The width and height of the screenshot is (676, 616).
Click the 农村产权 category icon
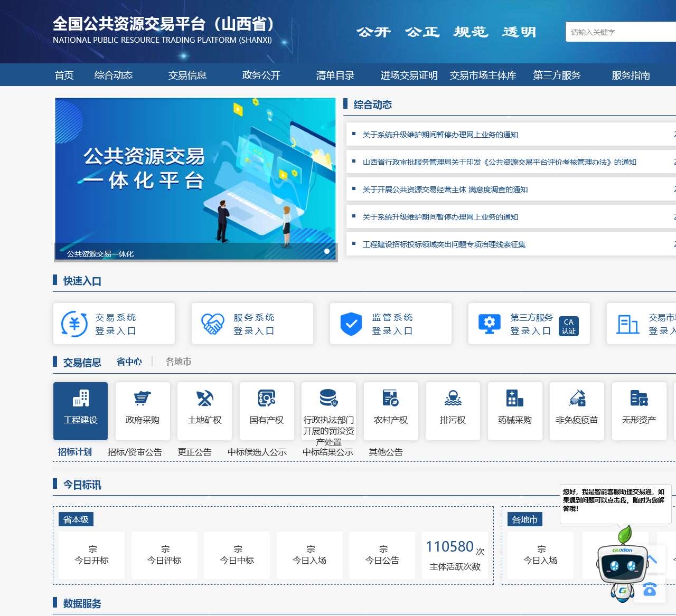point(391,399)
